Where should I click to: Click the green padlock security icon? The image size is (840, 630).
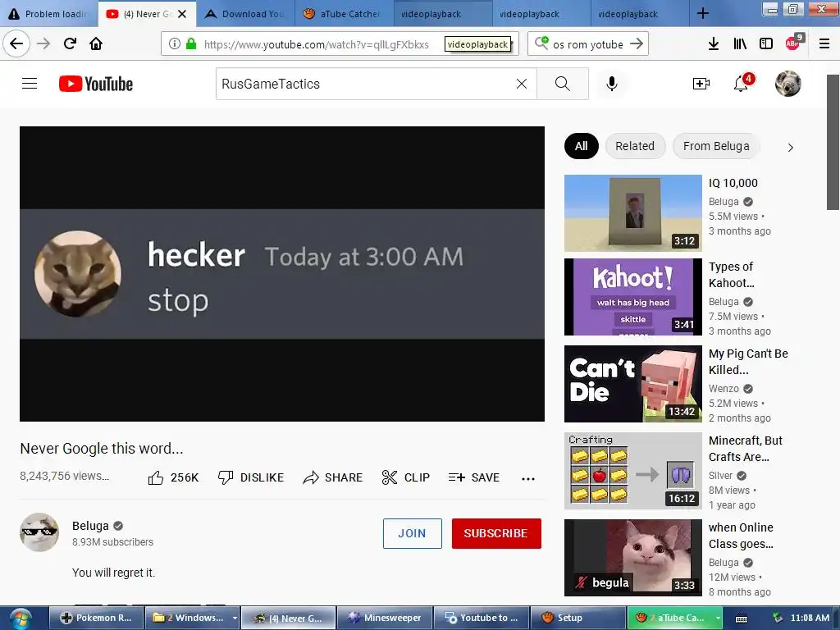tap(190, 44)
